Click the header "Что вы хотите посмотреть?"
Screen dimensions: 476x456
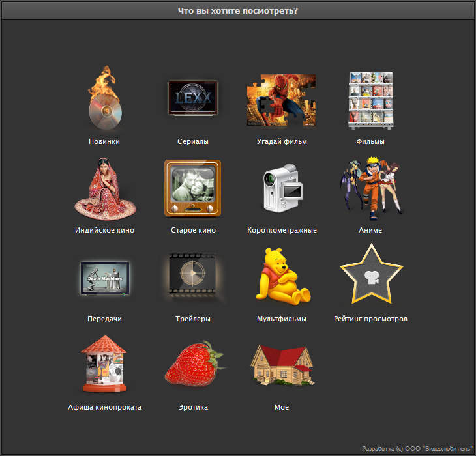(x=238, y=11)
